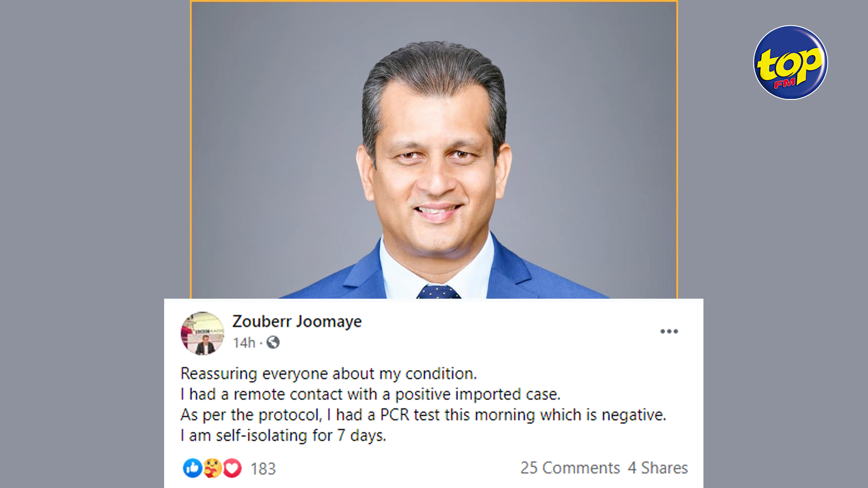Image resolution: width=868 pixels, height=488 pixels.
Task: Click the polka-dot navy tie
Action: [x=438, y=292]
